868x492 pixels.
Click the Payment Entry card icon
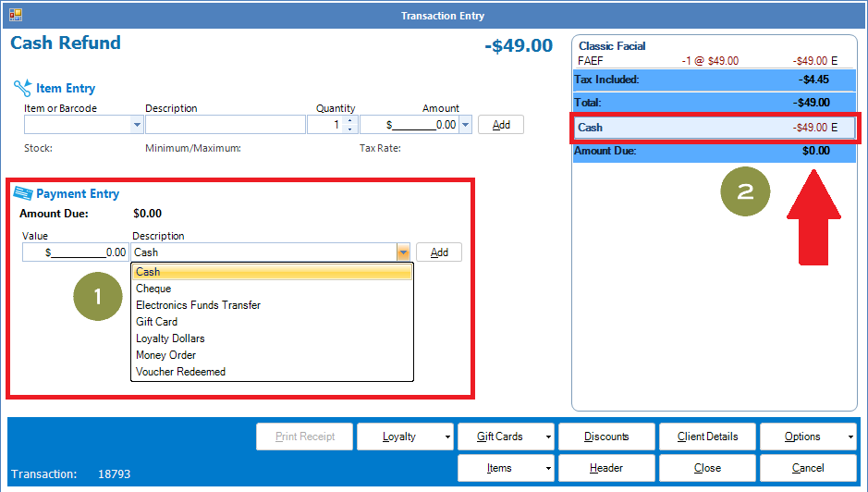coord(23,194)
